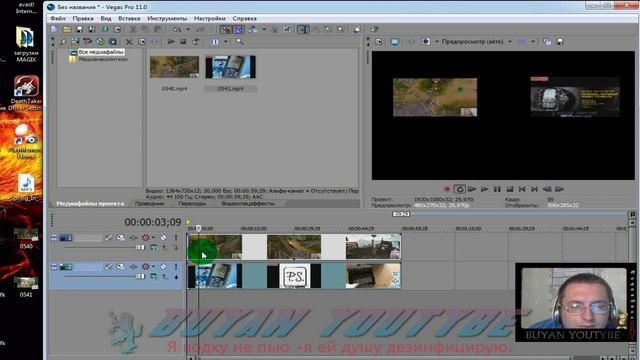Toggle mute on video track 2
640x360 pixels.
[x=163, y=267]
